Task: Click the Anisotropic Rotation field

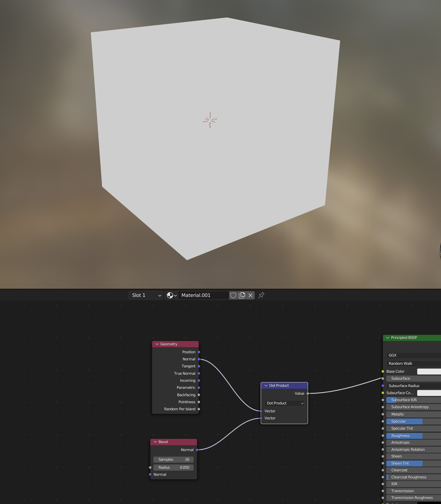Action: point(413,449)
